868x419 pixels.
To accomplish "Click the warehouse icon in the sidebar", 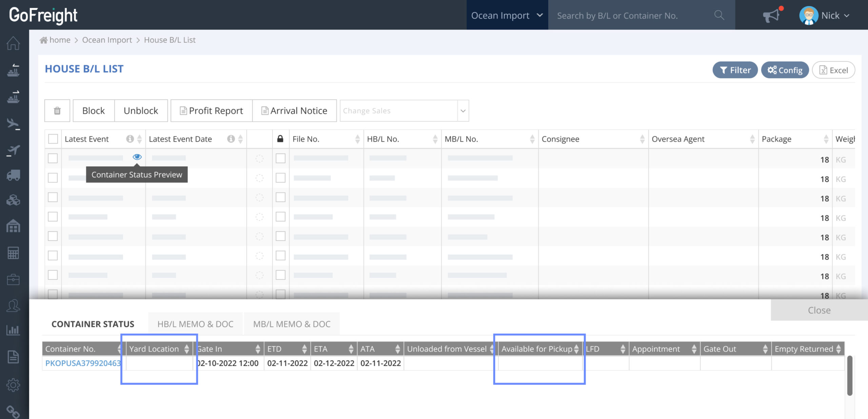I will click(13, 226).
